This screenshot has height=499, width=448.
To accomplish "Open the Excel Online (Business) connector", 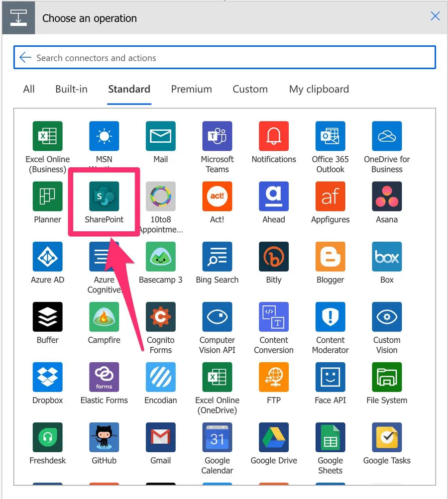I will [47, 136].
